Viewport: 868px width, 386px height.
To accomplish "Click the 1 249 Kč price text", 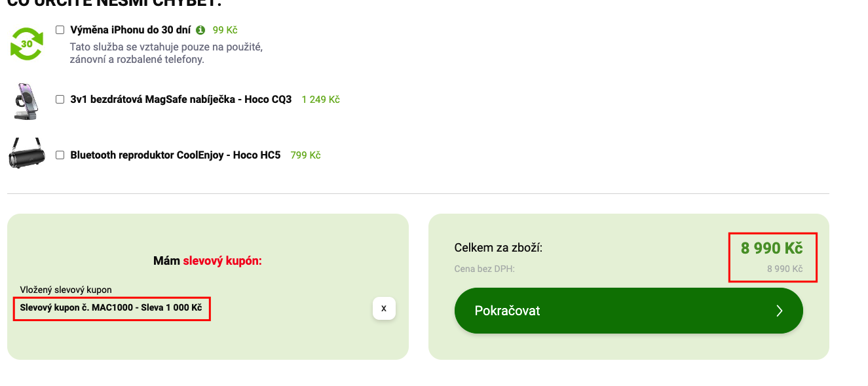I will tap(320, 100).
